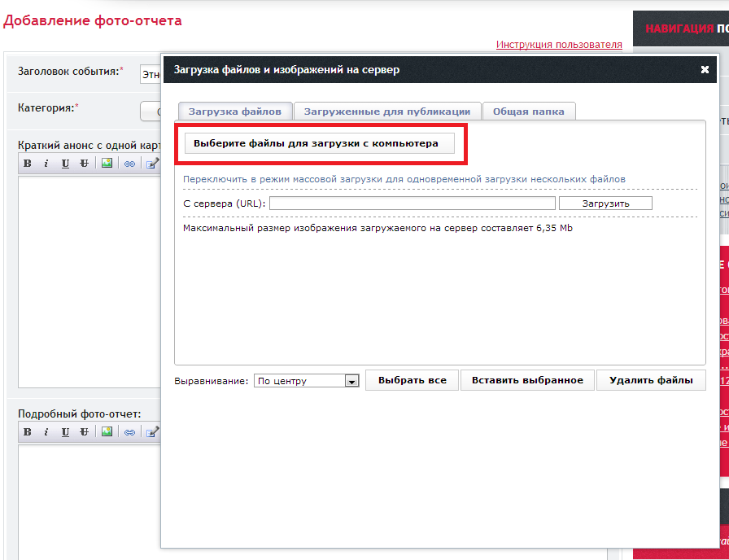The height and width of the screenshot is (560, 729).
Task: Insert image via the Краткий анонс toolbar
Action: [x=107, y=163]
